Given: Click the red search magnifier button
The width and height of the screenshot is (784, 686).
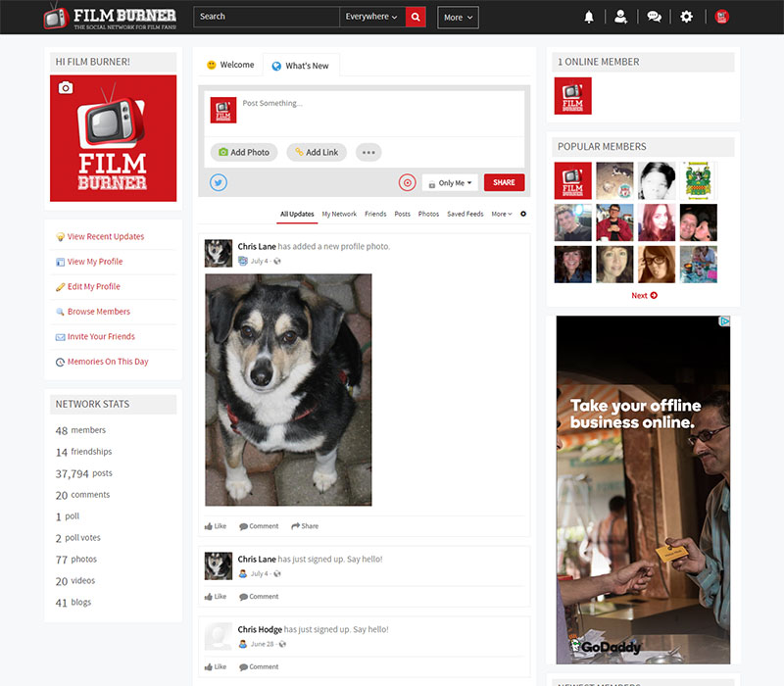Looking at the screenshot, I should tap(416, 17).
